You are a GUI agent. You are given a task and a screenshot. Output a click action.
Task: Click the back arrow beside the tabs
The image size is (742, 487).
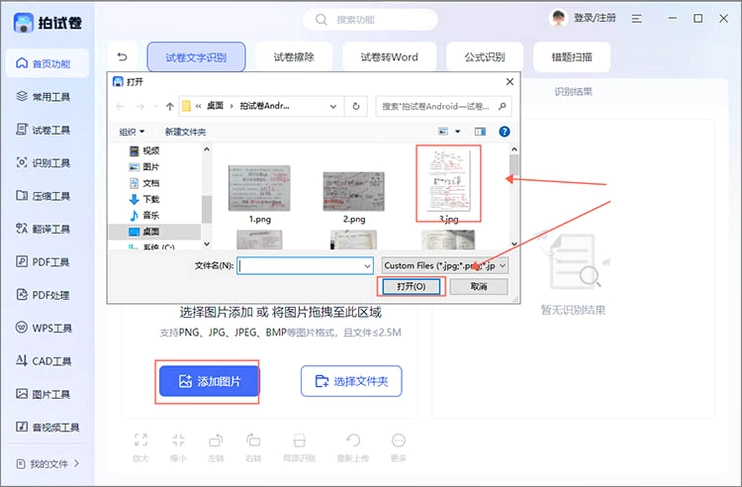[x=123, y=57]
